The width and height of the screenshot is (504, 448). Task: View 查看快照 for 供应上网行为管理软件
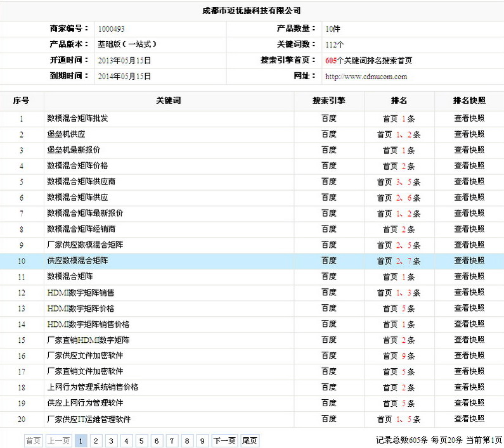point(469,402)
